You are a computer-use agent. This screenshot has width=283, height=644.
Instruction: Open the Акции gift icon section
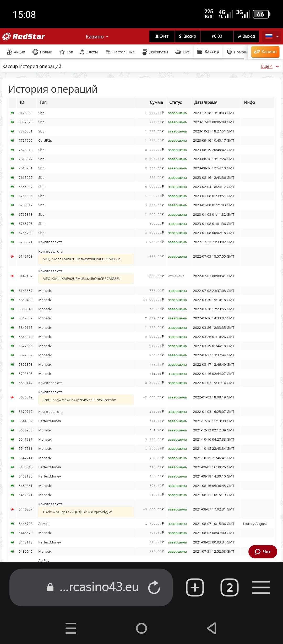point(16,52)
